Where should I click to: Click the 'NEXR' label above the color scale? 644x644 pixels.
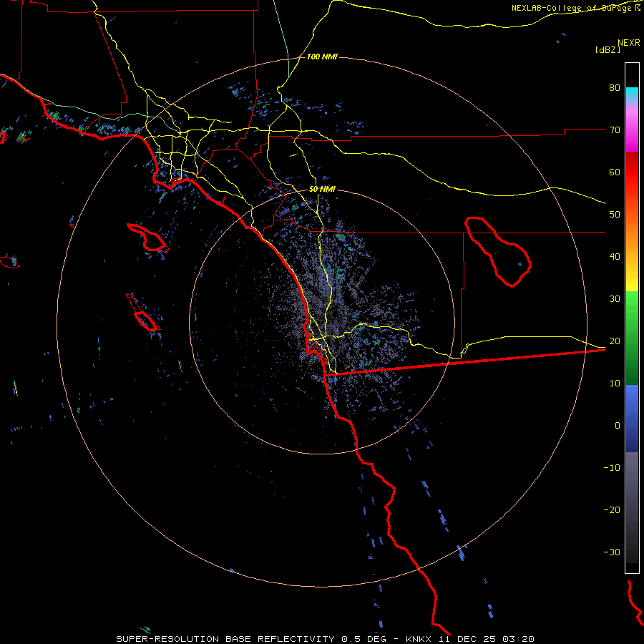[x=629, y=43]
